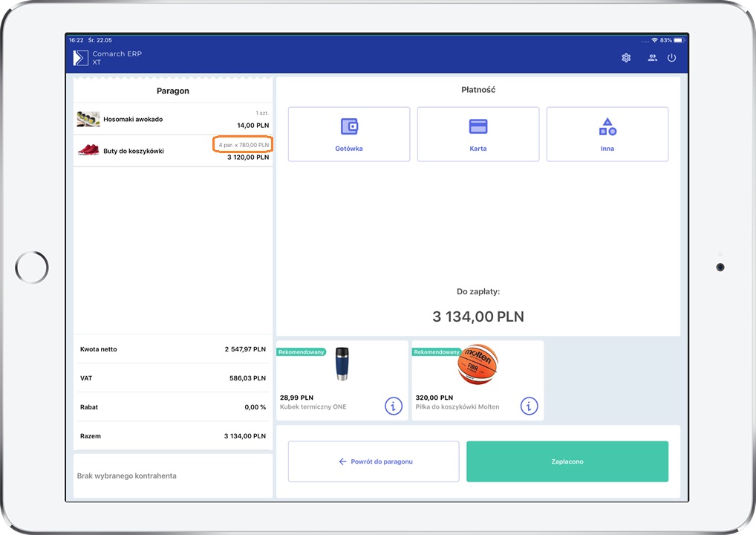The height and width of the screenshot is (535, 756).
Task: Select Gotówka cash payment method
Action: point(348,134)
